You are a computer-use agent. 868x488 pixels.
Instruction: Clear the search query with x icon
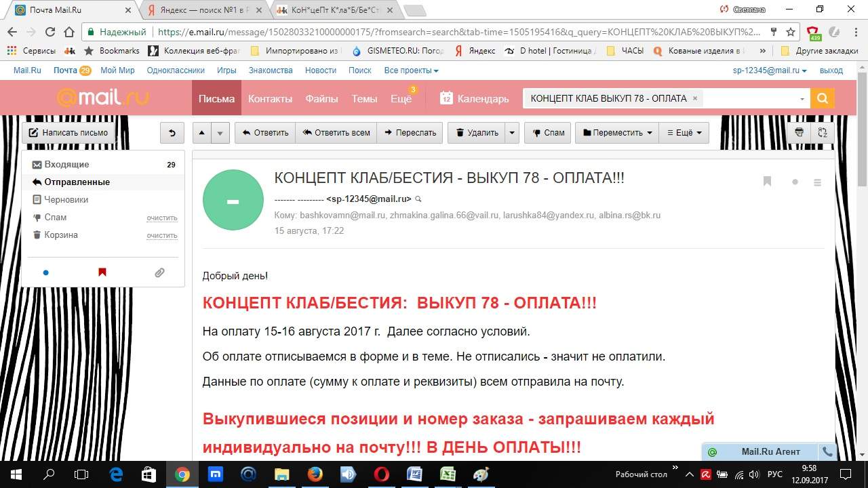[694, 98]
